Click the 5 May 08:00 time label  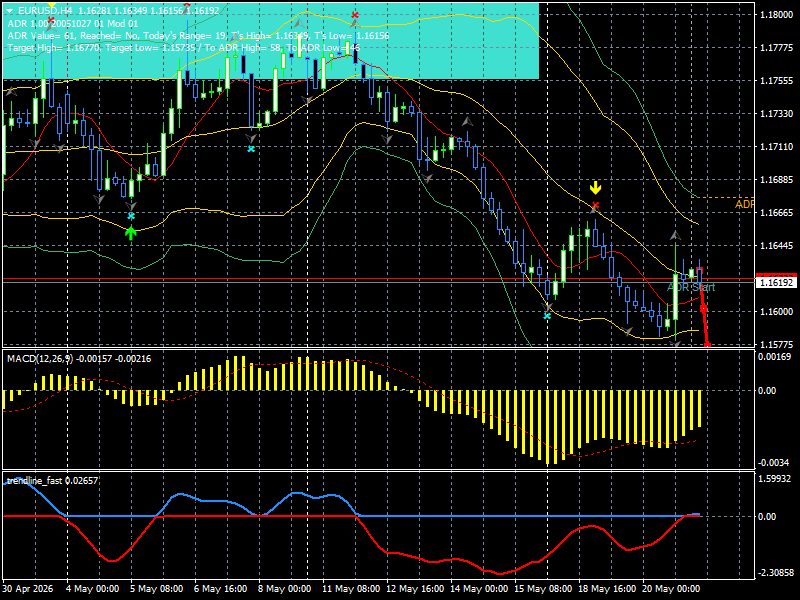coord(157,589)
